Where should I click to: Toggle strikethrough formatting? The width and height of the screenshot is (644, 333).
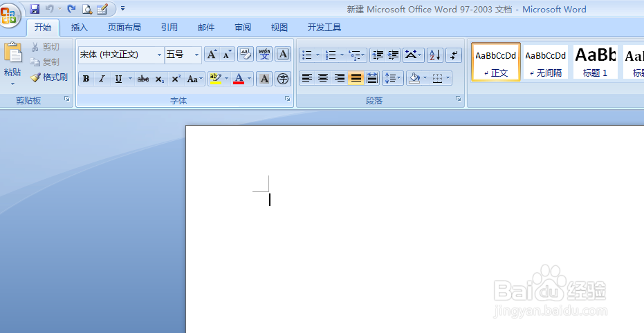pyautogui.click(x=143, y=79)
